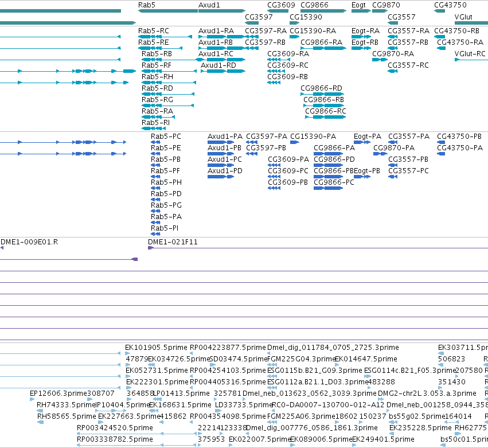Select the "CG9870" gene label
This screenshot has width=488, height=448.
pos(386,5)
